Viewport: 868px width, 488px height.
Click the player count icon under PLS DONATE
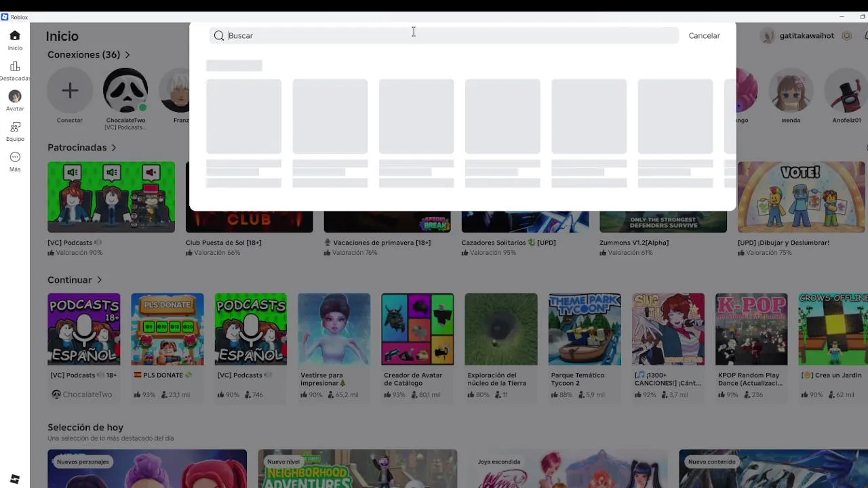click(164, 394)
